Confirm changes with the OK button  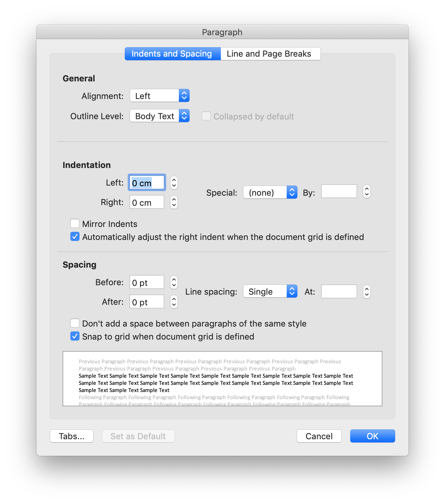point(372,436)
